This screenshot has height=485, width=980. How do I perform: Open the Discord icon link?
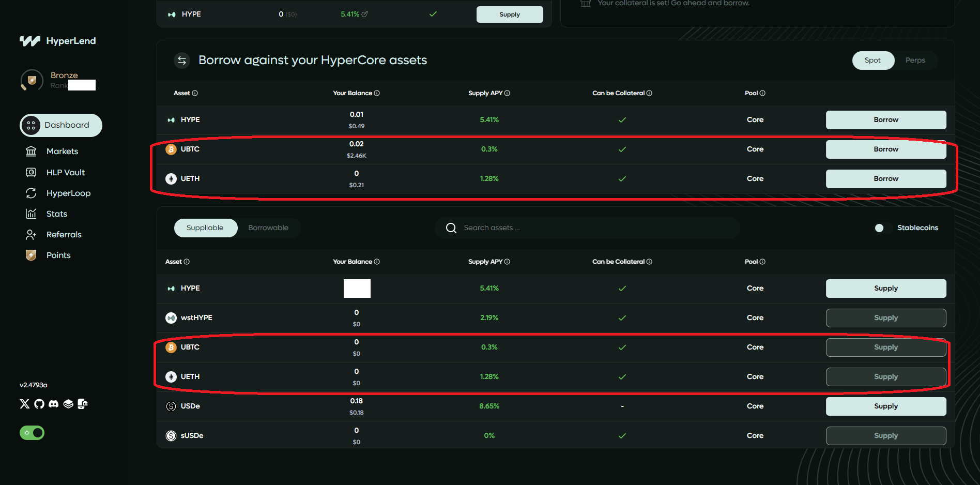coord(54,404)
